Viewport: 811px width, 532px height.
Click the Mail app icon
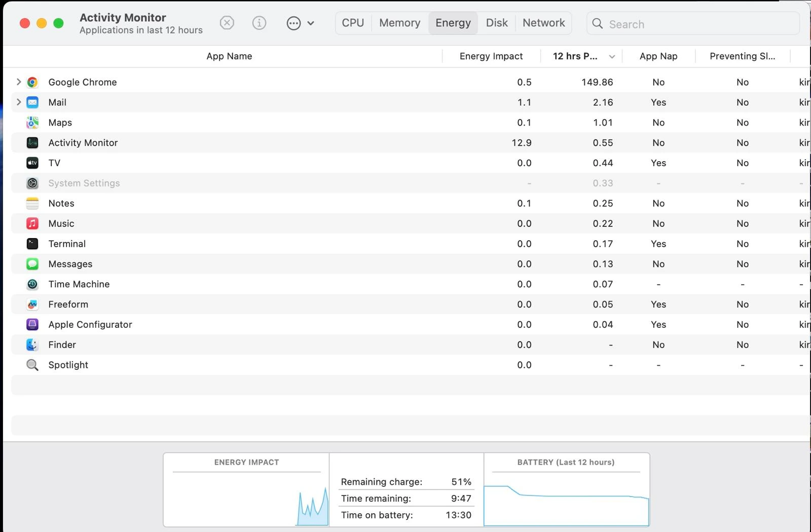pos(32,102)
